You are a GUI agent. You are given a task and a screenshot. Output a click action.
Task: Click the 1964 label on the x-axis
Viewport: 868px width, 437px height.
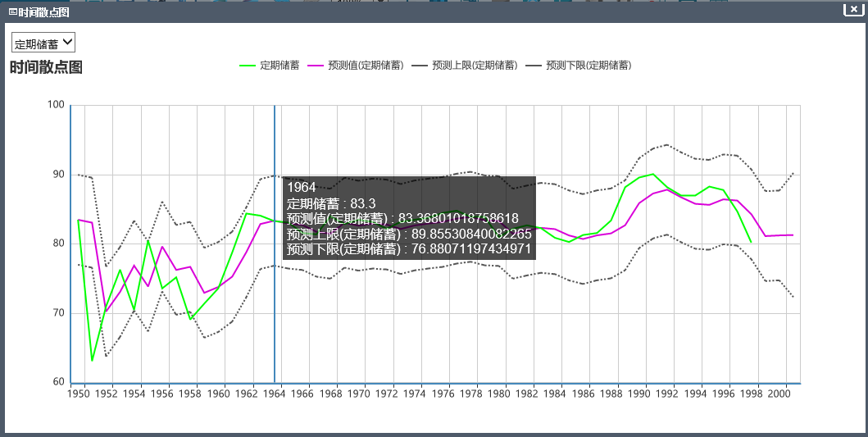tap(275, 394)
